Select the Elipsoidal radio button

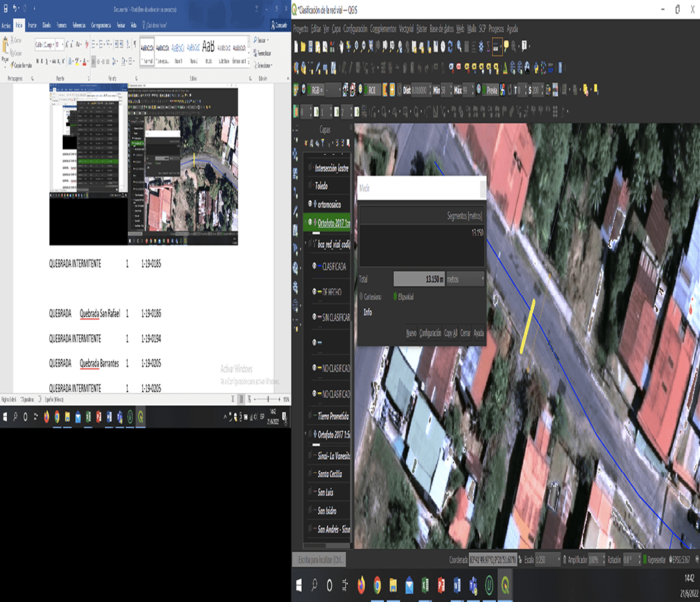[395, 297]
